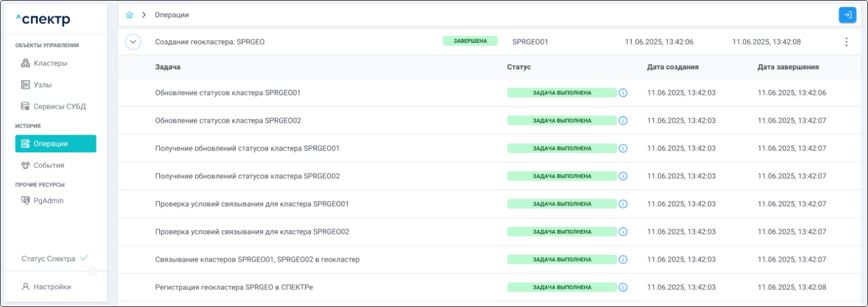Click task Регистрация геокластера SPRGEO в СПЕКТРе
The image size is (868, 307).
pos(234,287)
